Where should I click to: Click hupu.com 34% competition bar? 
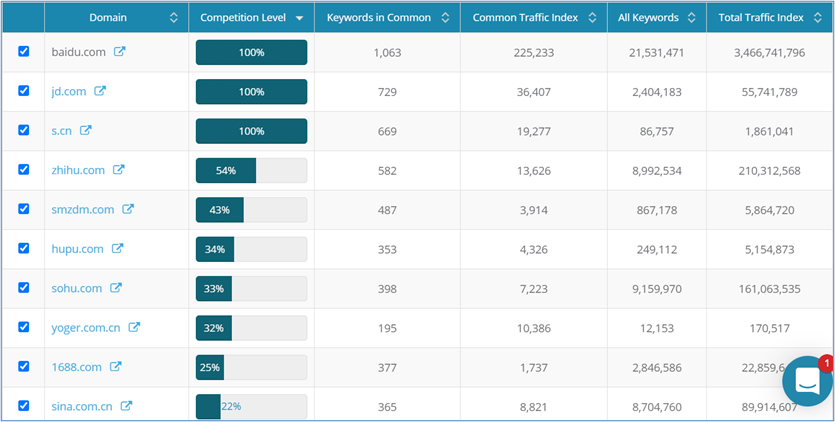[x=251, y=249]
